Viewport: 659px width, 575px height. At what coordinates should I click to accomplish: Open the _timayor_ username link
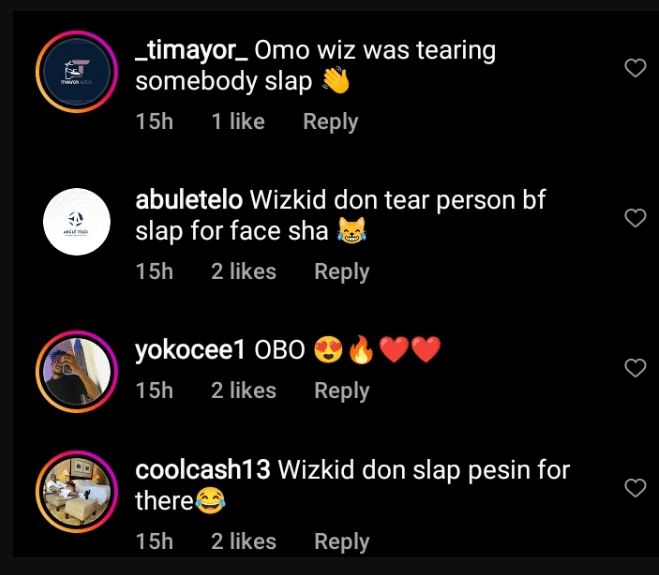[190, 51]
